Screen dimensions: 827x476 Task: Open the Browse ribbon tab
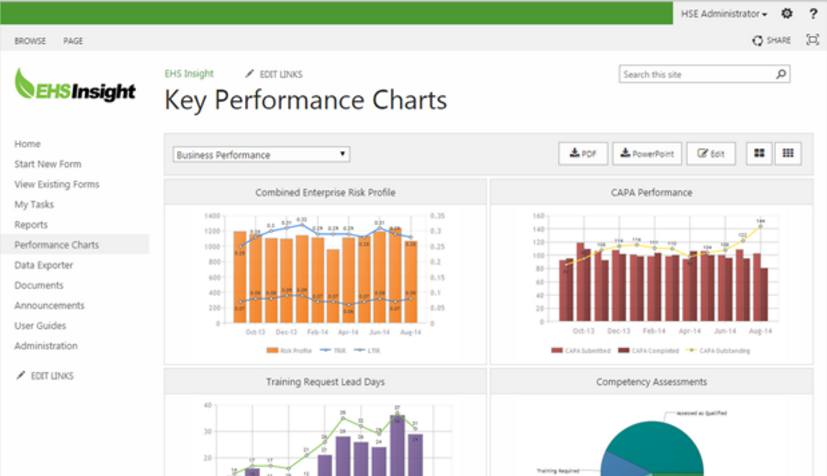(x=30, y=41)
